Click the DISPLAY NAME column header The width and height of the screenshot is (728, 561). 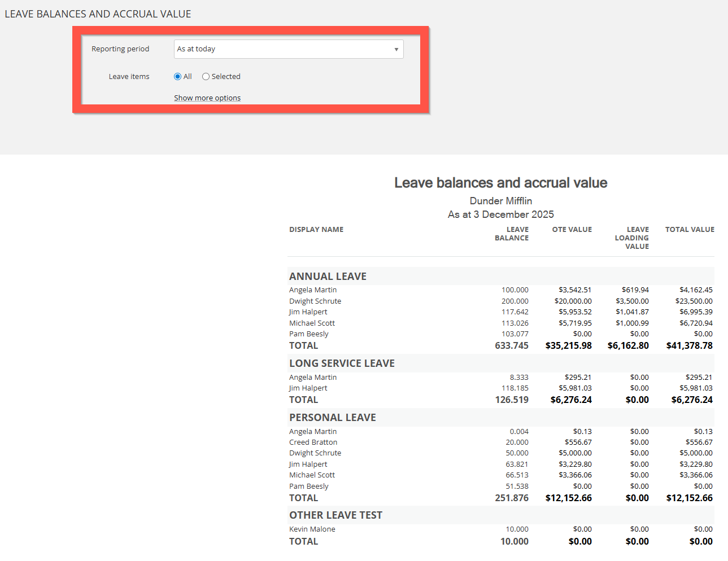(x=316, y=230)
